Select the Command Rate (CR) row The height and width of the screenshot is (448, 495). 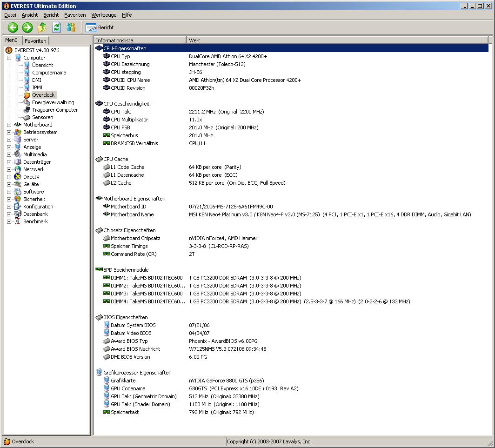tap(291, 254)
